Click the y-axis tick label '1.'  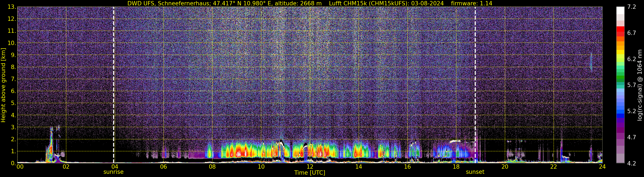coord(13,151)
